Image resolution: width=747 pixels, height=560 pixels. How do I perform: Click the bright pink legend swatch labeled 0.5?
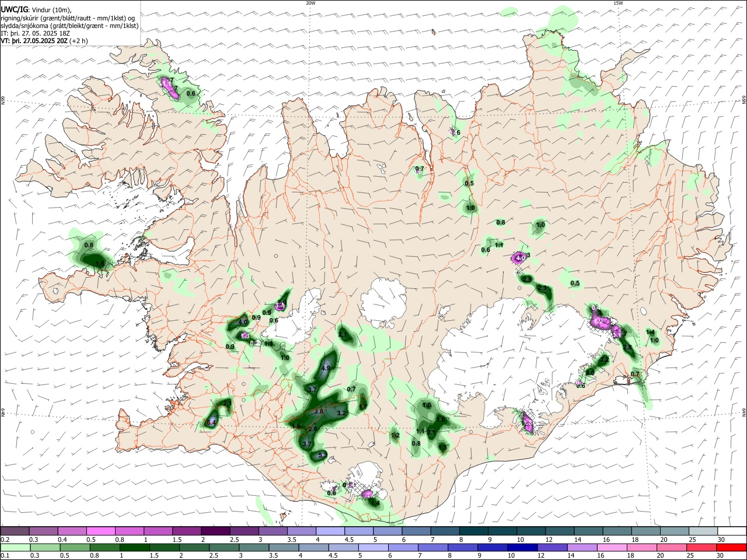pos(100,531)
